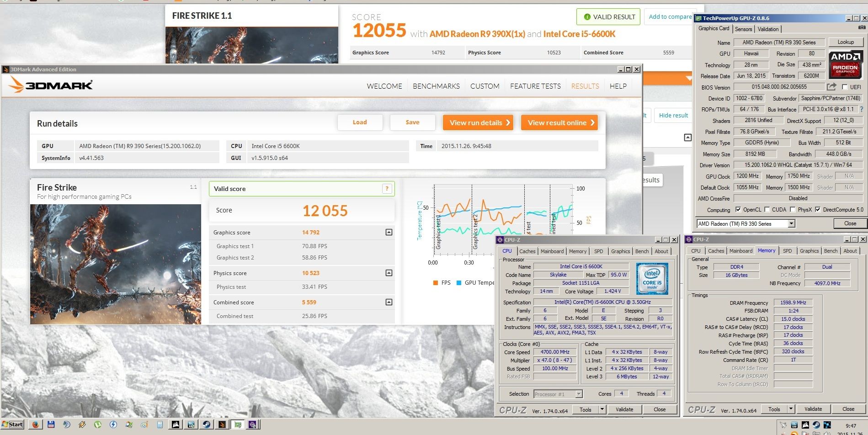Screen dimensions: 868x435
Task: Collapse the Combined score section
Action: [x=389, y=302]
